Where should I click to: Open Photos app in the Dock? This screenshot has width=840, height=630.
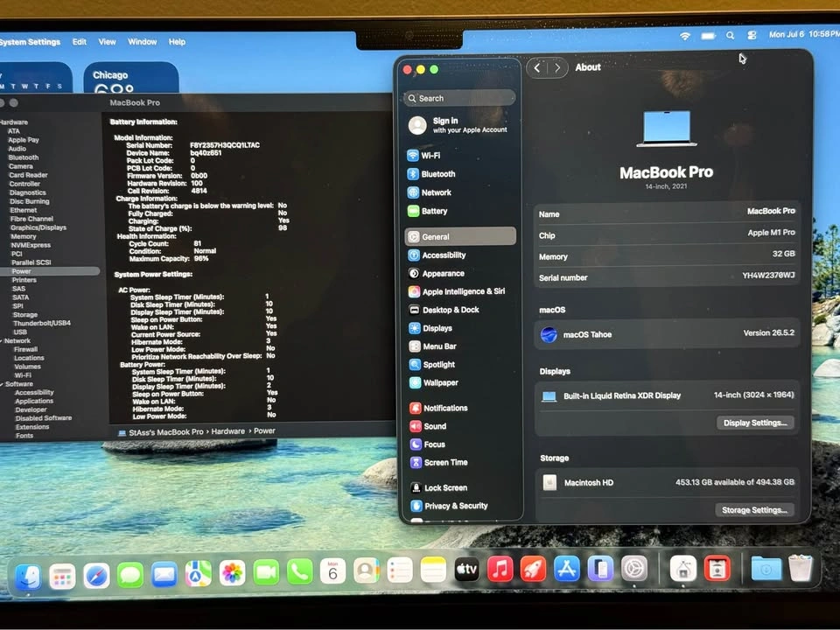click(x=233, y=574)
